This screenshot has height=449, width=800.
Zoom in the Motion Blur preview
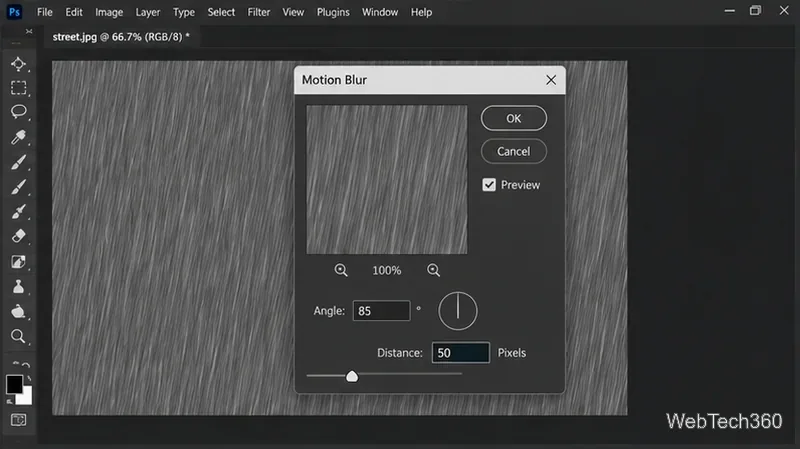[433, 270]
